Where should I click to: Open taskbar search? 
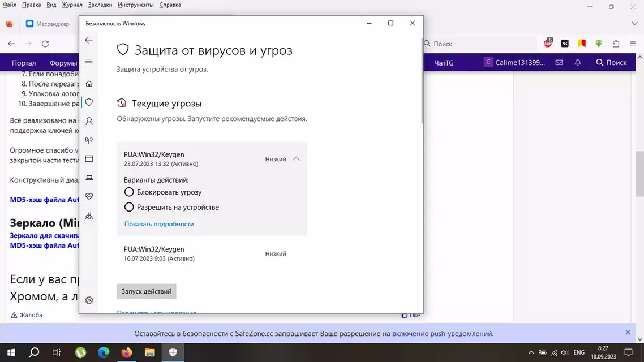(34, 352)
